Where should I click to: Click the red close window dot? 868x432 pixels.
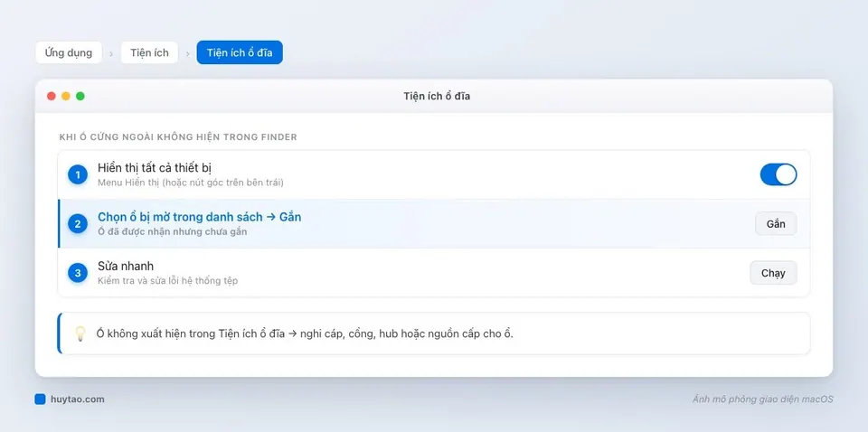(52, 96)
